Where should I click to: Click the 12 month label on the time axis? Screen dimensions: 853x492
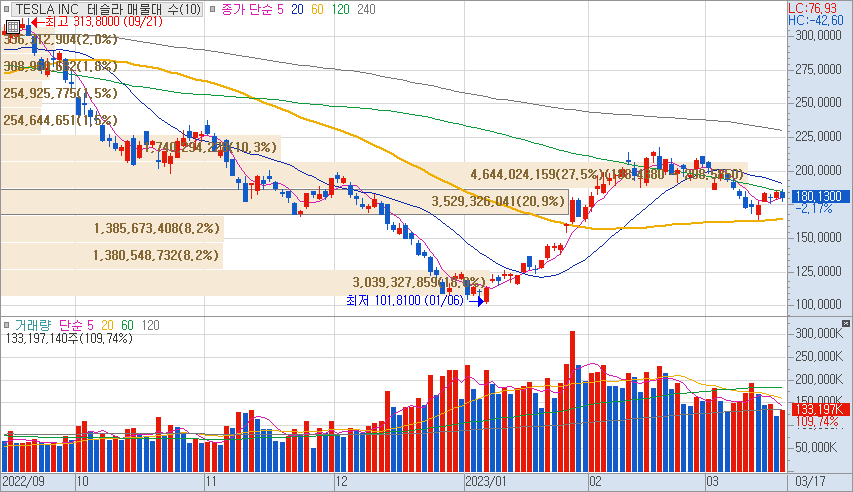tap(341, 482)
